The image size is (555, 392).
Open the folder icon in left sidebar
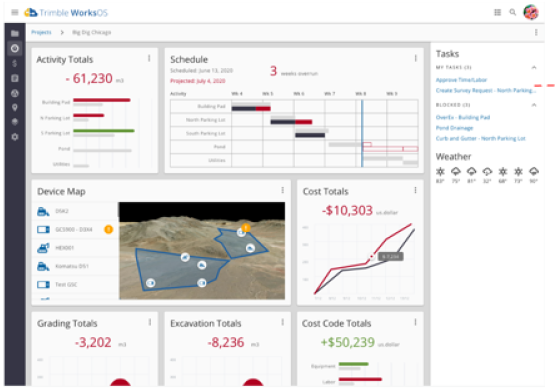click(15, 33)
